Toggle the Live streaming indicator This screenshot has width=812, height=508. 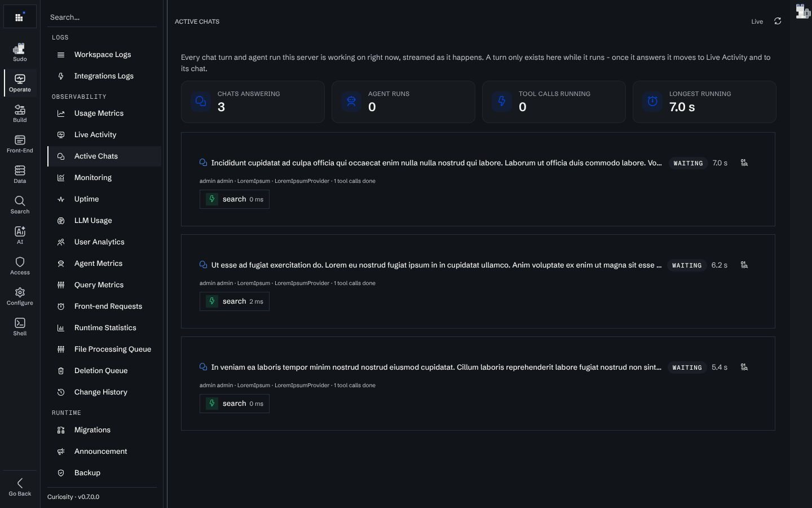coord(757,21)
